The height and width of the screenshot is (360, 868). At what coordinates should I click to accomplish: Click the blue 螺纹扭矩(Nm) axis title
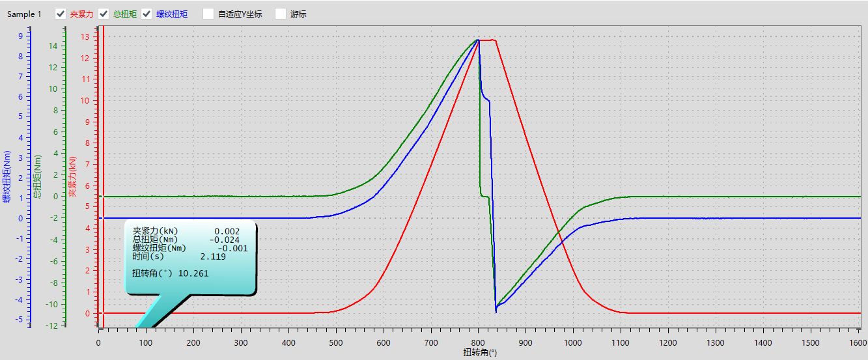pos(7,176)
